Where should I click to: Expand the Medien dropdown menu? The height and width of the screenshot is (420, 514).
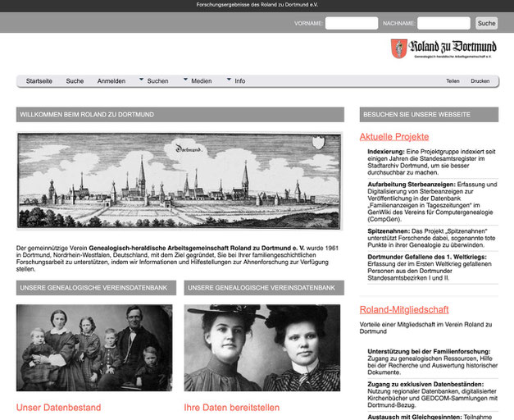pos(198,81)
